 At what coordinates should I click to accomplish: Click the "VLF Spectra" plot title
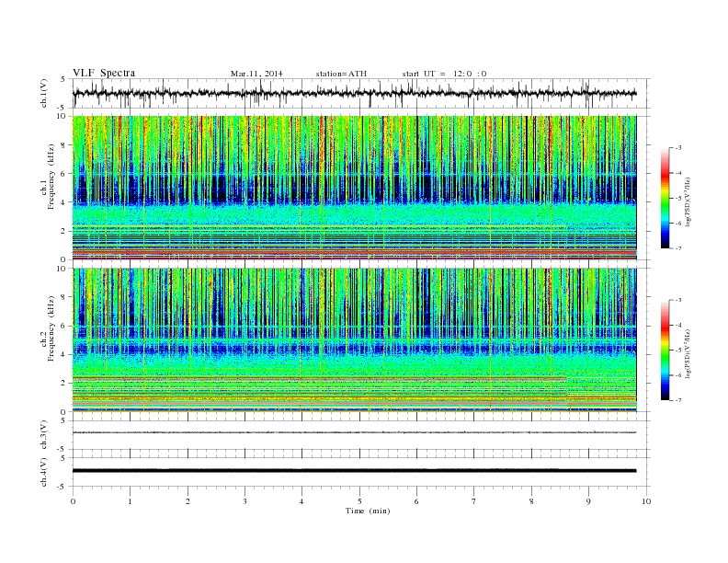104,73
